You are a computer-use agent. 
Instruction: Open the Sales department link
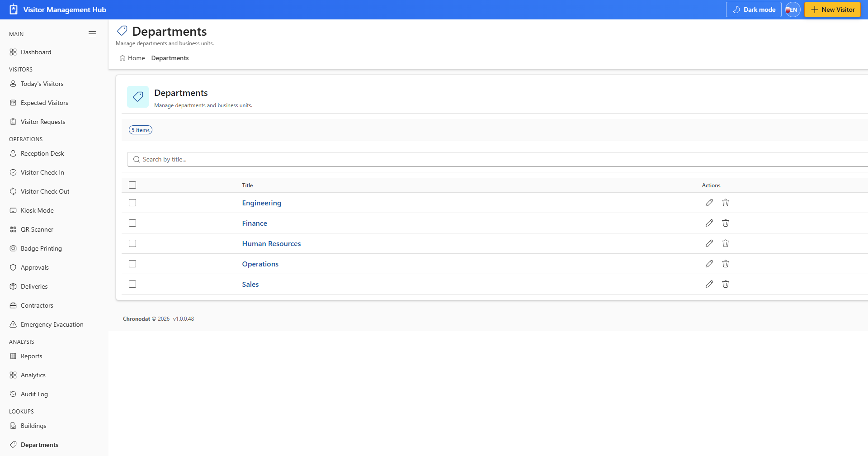[x=250, y=284]
